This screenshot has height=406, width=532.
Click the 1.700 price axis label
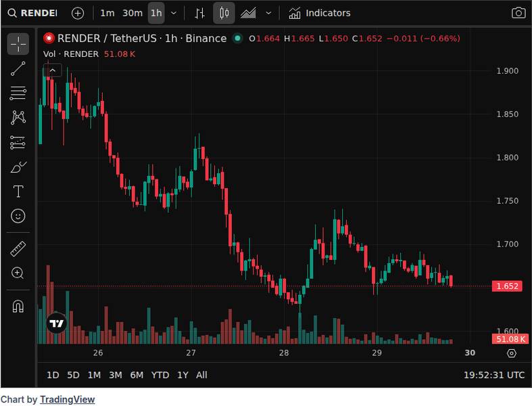[507, 244]
